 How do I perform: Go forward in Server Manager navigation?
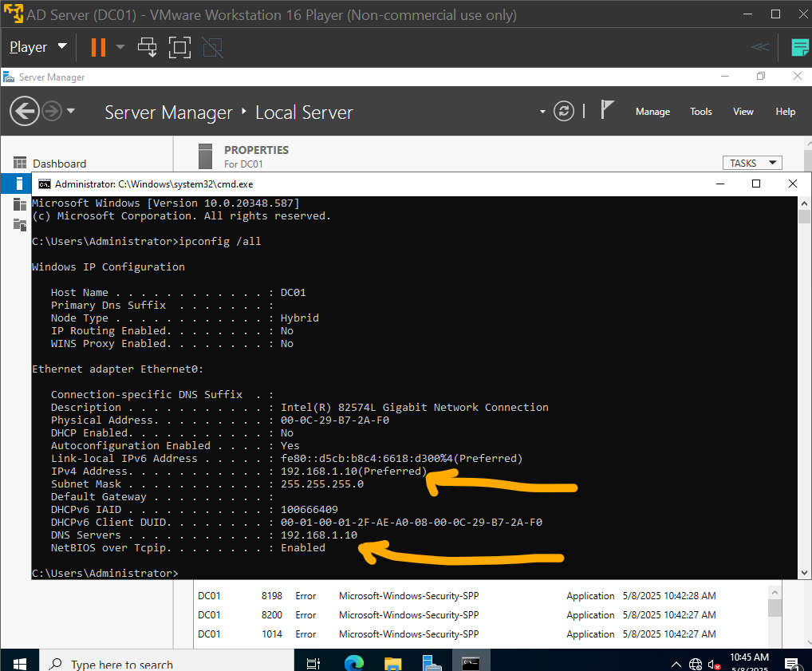52,111
